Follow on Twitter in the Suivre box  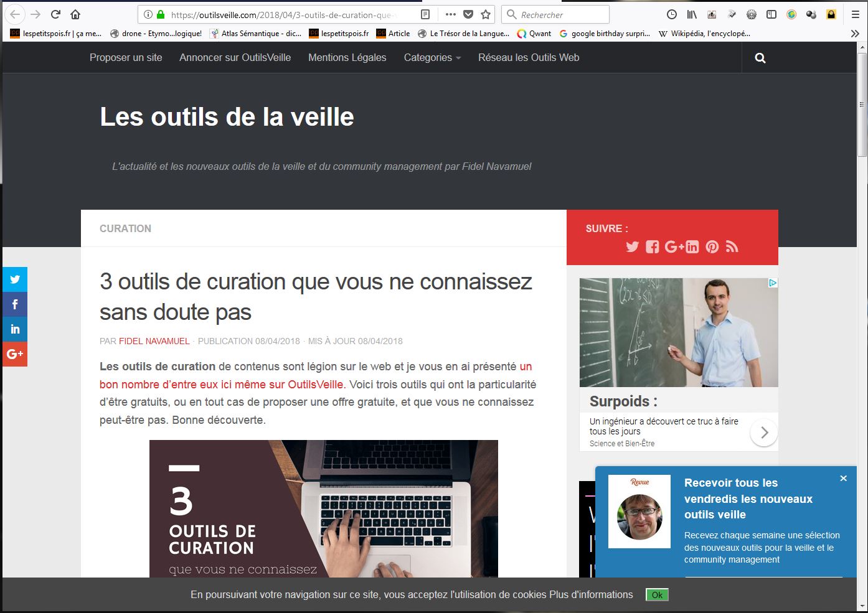[633, 246]
